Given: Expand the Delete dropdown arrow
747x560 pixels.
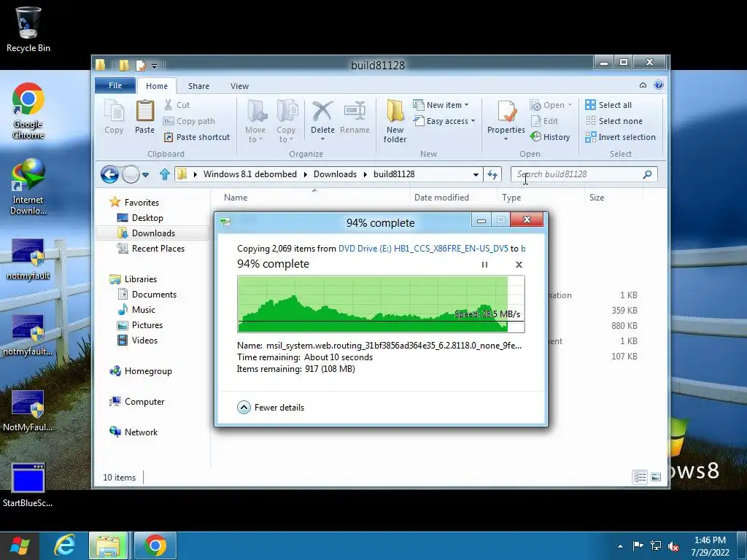Looking at the screenshot, I should (x=322, y=139).
